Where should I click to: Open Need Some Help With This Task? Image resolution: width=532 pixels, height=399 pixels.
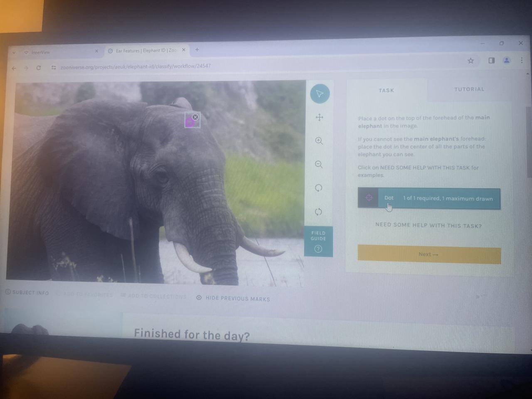point(429,226)
